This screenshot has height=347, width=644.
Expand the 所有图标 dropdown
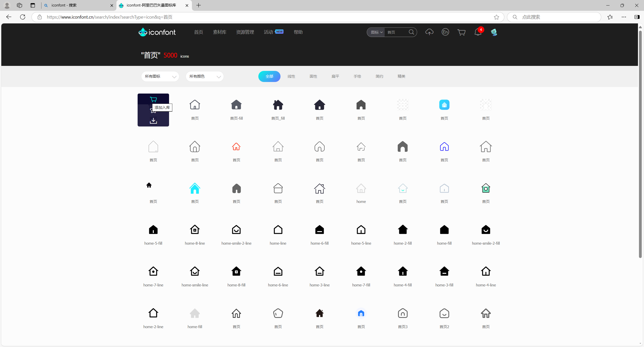[160, 76]
